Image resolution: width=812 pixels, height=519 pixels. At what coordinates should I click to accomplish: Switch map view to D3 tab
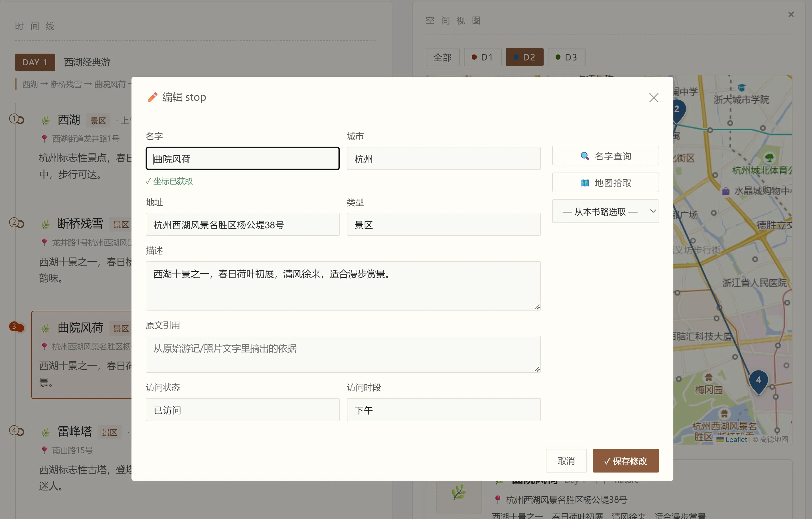pos(566,57)
